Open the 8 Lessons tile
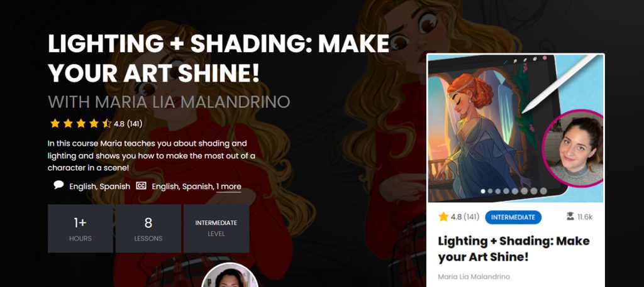The width and height of the screenshot is (644, 287). click(x=148, y=229)
